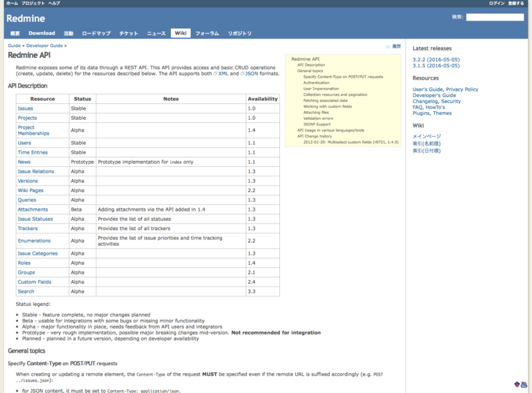Open the Time Entries resource link

click(x=33, y=152)
